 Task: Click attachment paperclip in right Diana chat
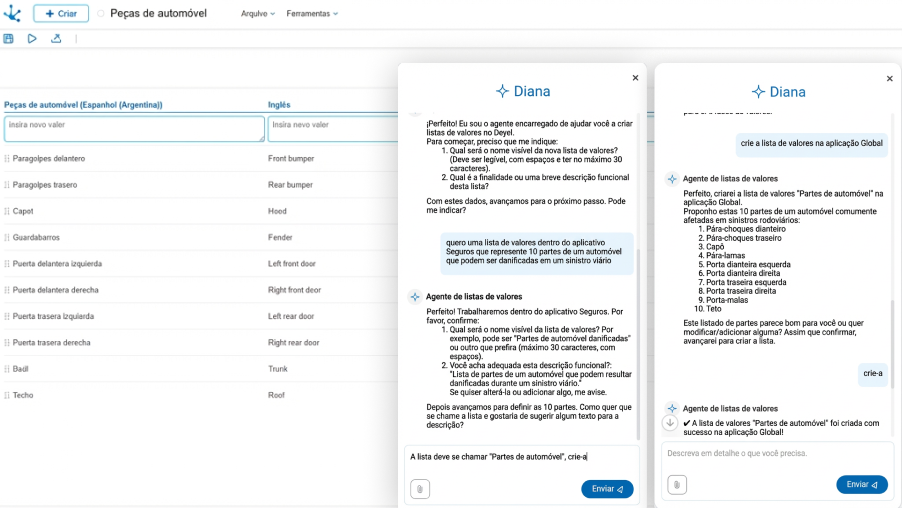click(x=677, y=484)
